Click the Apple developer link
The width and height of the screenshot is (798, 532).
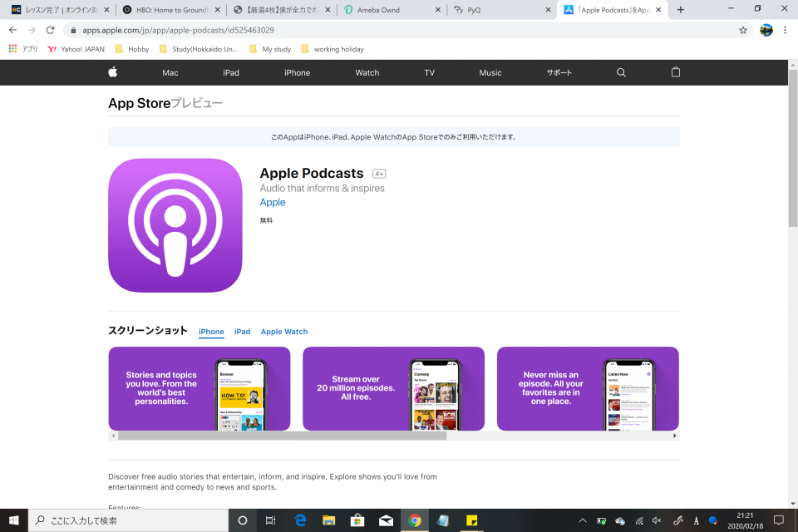273,202
